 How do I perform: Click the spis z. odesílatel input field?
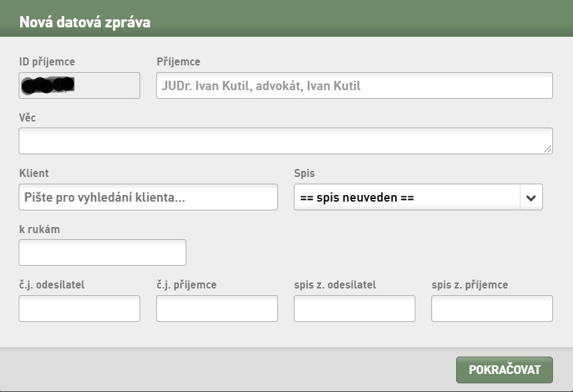coord(355,309)
